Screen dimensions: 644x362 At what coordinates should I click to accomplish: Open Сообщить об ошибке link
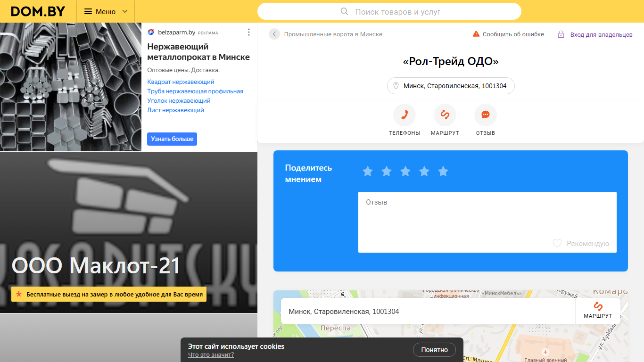click(513, 34)
